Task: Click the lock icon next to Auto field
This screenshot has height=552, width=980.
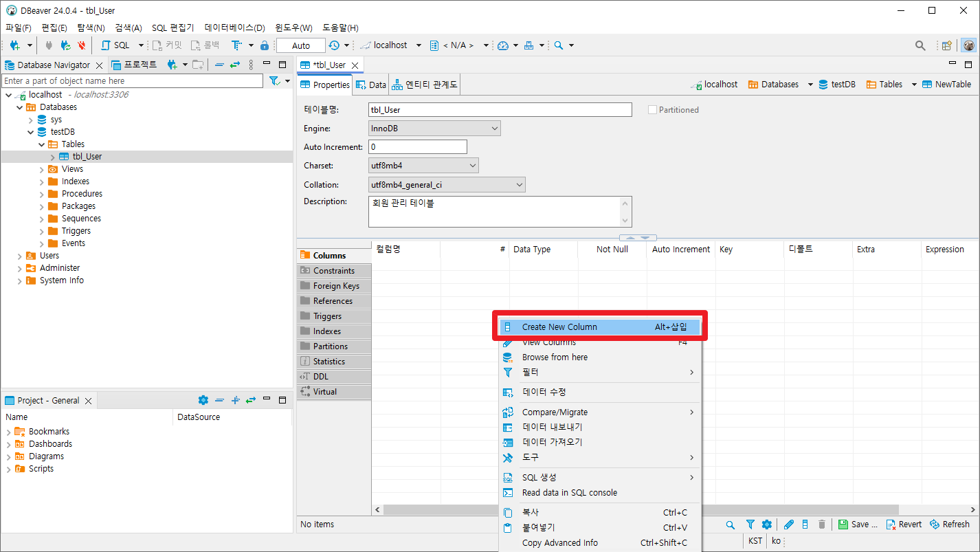Action: [265, 45]
